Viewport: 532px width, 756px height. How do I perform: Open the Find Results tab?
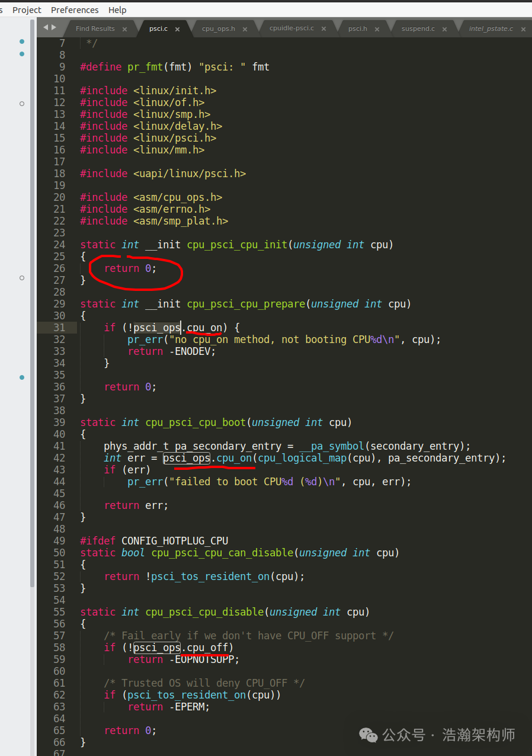pos(95,28)
